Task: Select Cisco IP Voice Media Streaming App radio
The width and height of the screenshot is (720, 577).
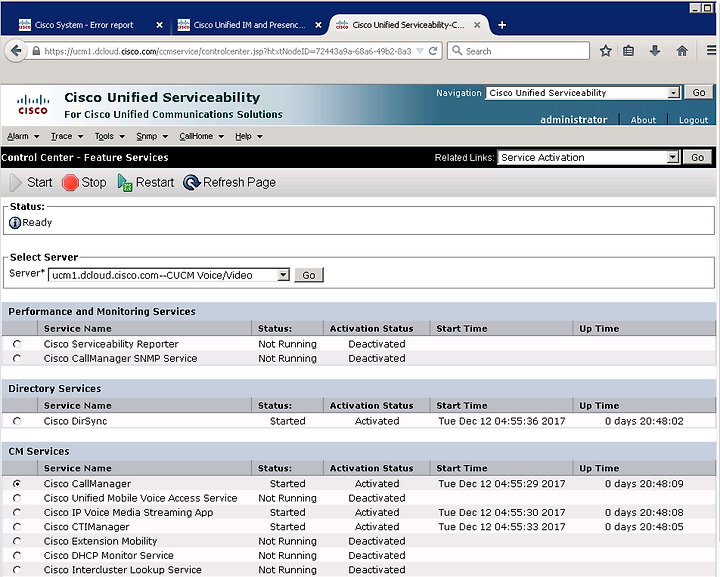Action: pyautogui.click(x=17, y=512)
